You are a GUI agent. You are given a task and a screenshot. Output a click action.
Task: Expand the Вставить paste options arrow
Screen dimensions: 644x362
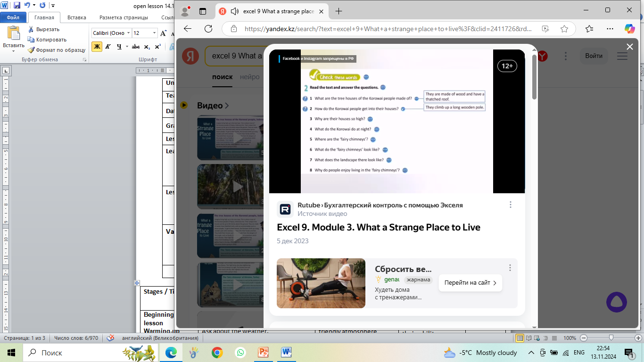pyautogui.click(x=14, y=50)
